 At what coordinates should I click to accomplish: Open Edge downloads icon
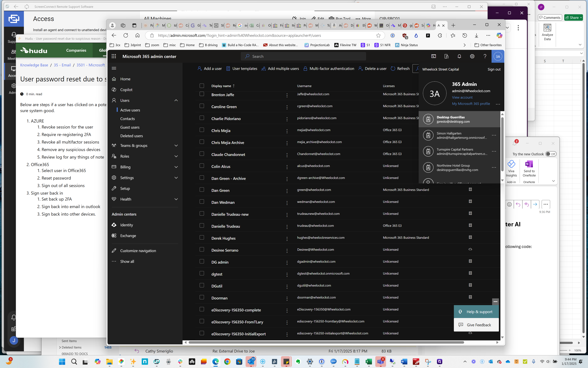click(x=477, y=36)
